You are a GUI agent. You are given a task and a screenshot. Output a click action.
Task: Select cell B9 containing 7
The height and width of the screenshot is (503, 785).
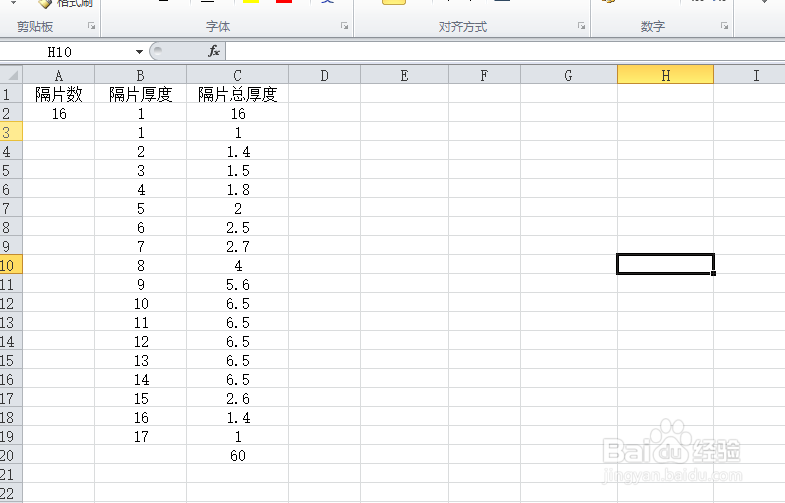pos(141,246)
